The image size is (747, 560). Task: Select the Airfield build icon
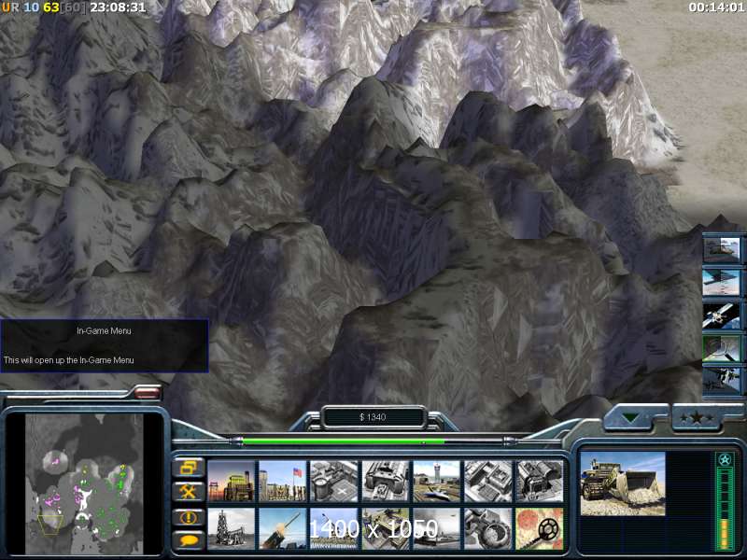click(x=436, y=481)
